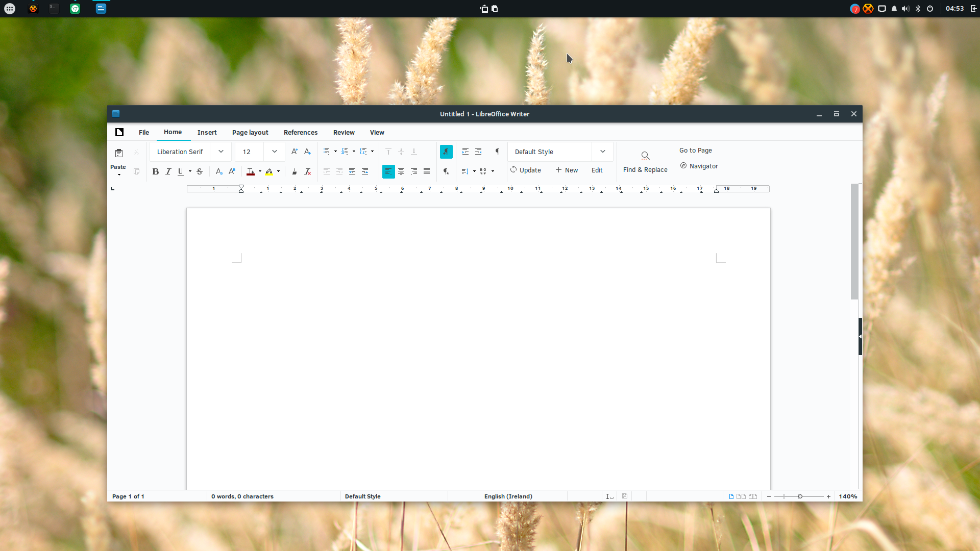
Task: Switch to single-page view in status bar
Action: (x=731, y=496)
